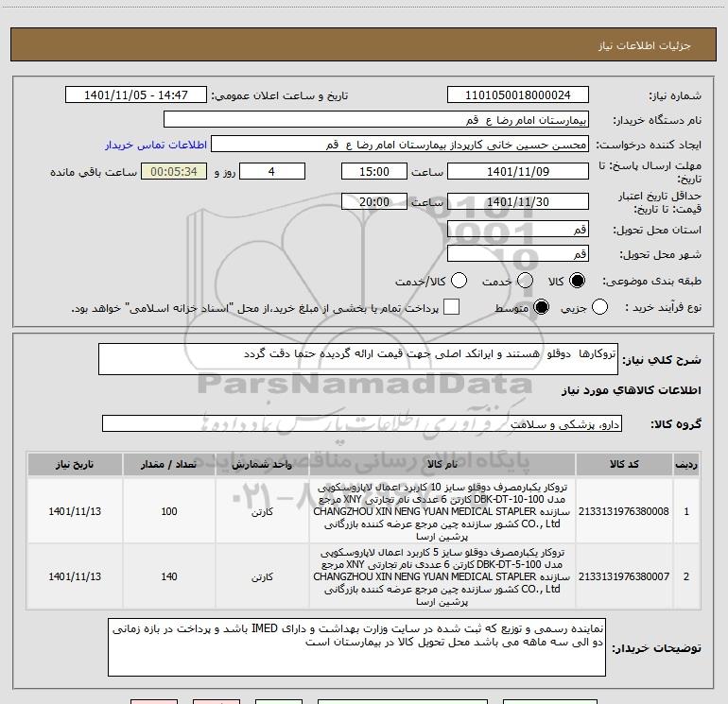Click column header ردیف
The image size is (728, 704).
click(x=686, y=464)
